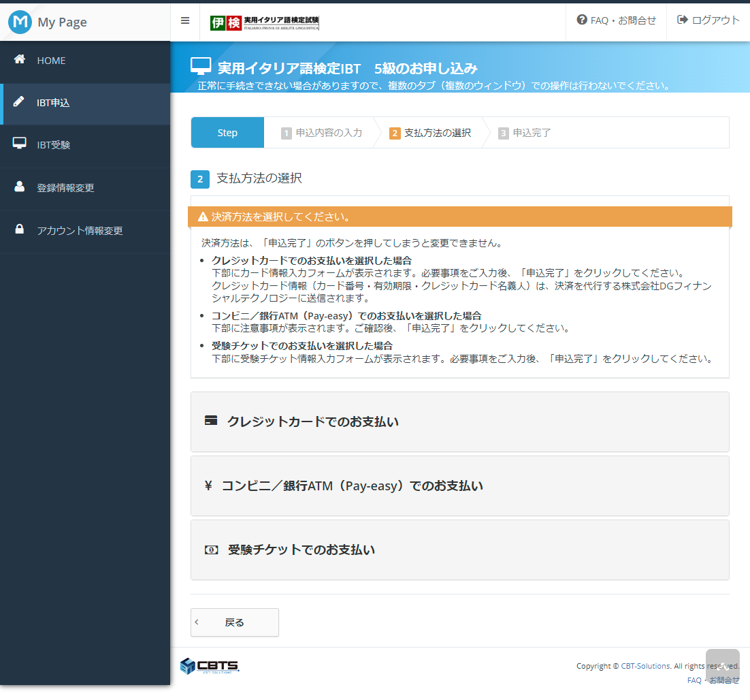
Task: Click the 支払方法の選択 section heading
Action: click(x=259, y=178)
